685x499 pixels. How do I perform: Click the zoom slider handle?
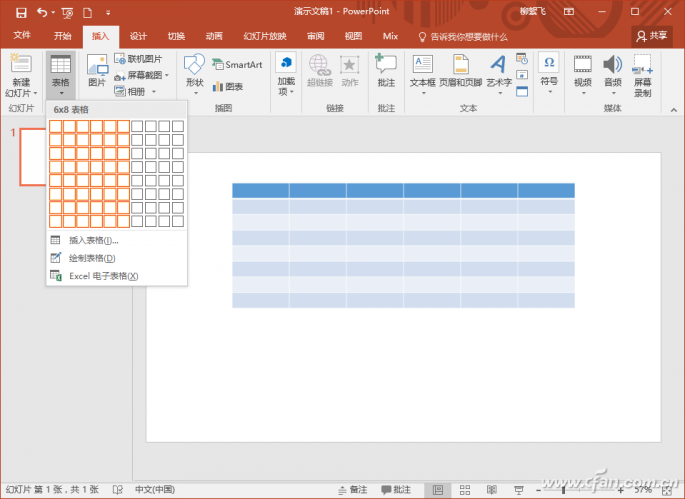[x=564, y=490]
